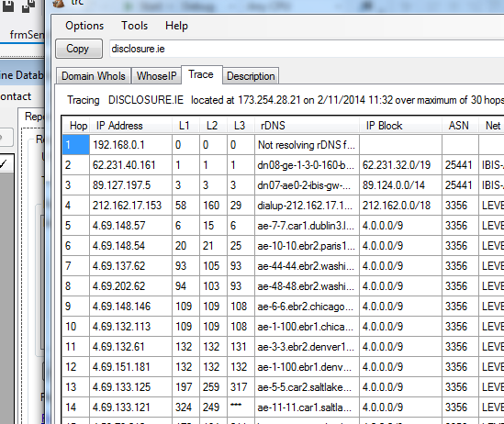Select the IP cell 4.69.137.62
This screenshot has height=424, width=504.
pyautogui.click(x=130, y=266)
